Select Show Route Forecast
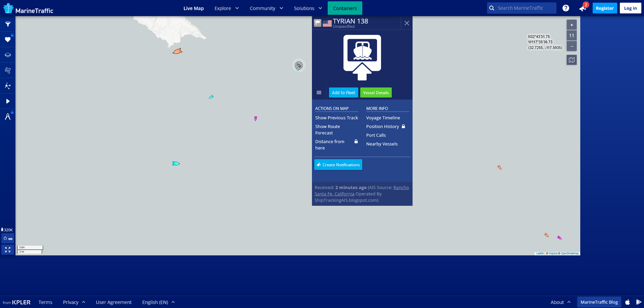The width and height of the screenshot is (644, 308). click(328, 130)
